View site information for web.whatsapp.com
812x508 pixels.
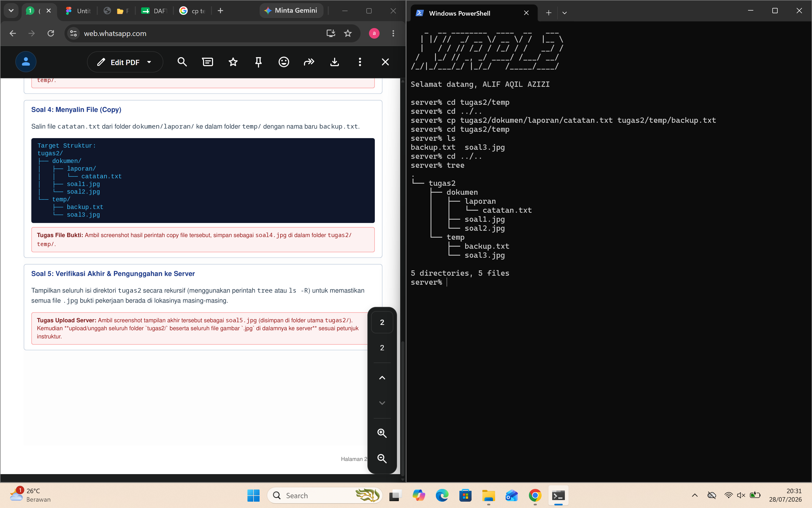click(x=73, y=33)
